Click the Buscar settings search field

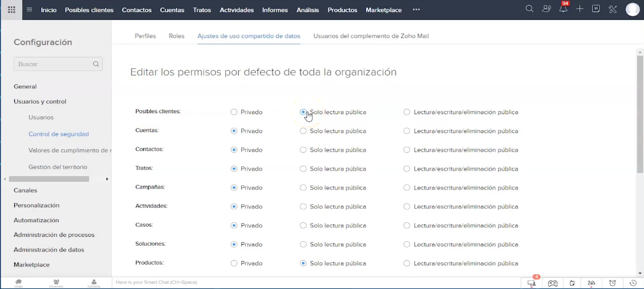[58, 64]
